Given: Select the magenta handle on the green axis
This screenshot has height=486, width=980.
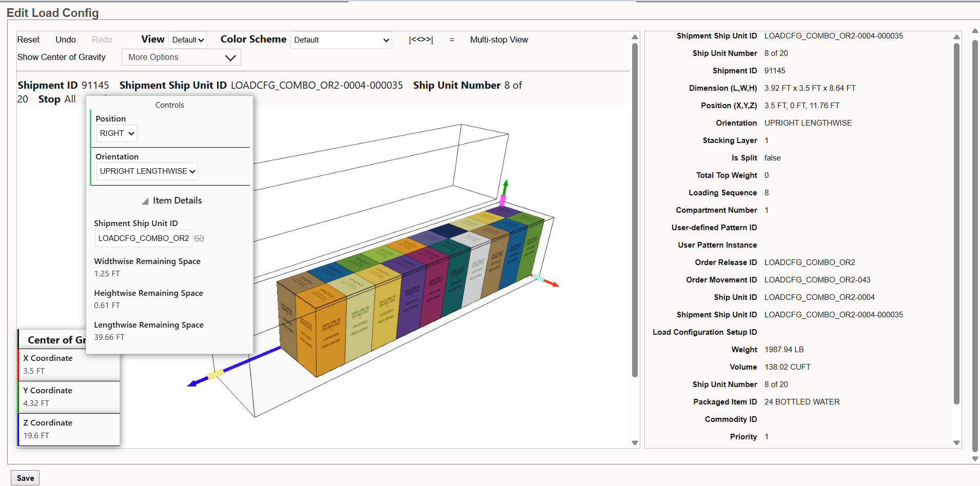Looking at the screenshot, I should 503,200.
